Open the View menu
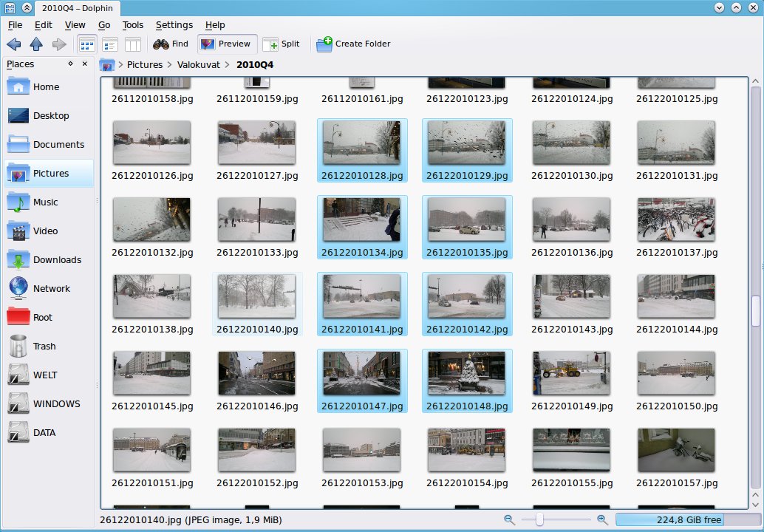 [x=75, y=25]
